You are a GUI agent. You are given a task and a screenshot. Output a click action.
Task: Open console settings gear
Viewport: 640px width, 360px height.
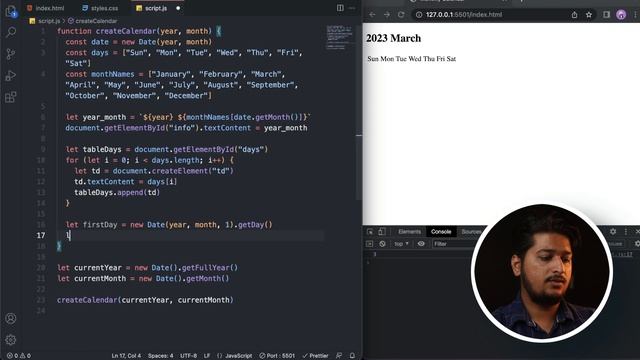[637, 244]
